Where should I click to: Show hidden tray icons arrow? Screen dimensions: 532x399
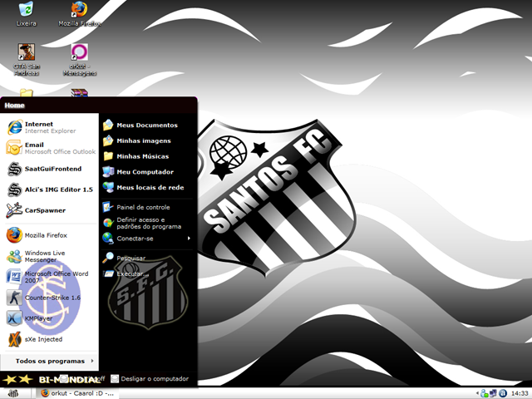click(x=477, y=393)
